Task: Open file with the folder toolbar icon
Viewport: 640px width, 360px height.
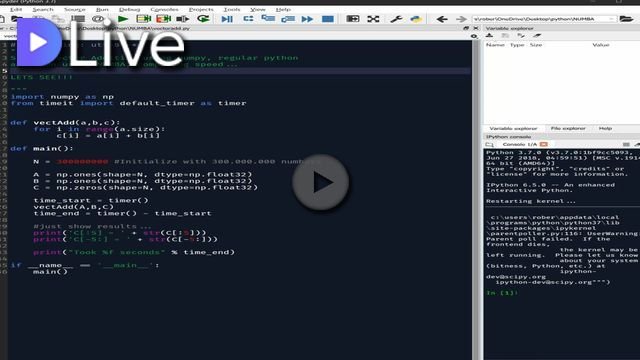Action: 17,19
